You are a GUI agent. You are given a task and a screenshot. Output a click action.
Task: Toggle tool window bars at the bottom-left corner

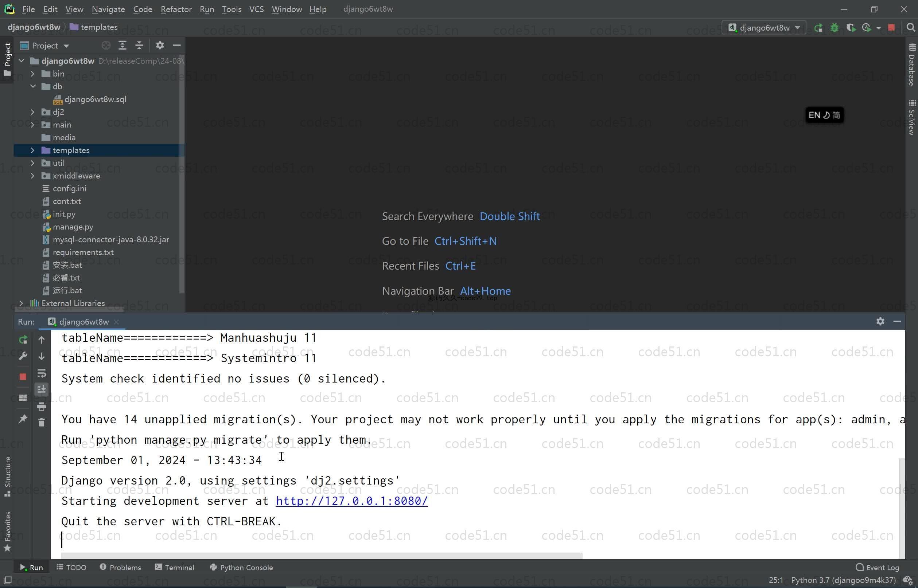coord(7,580)
